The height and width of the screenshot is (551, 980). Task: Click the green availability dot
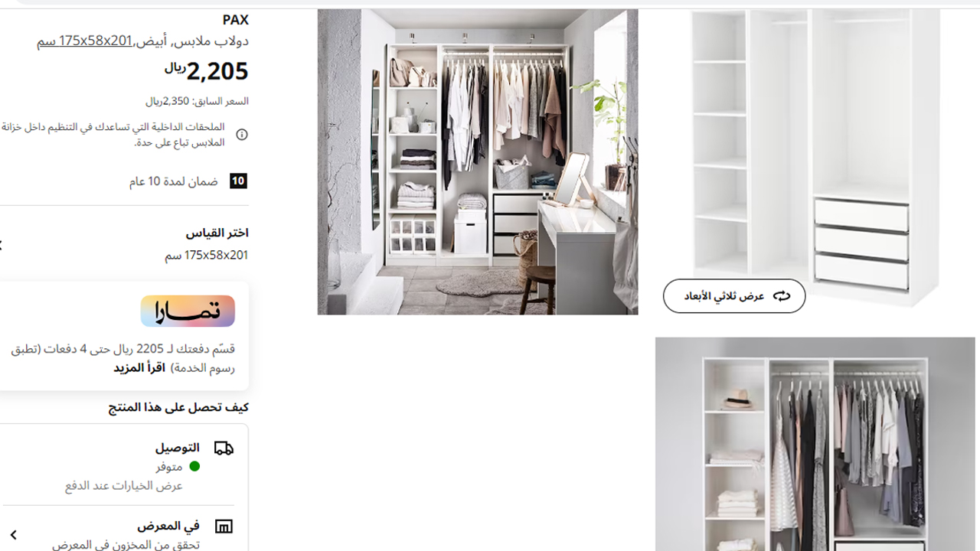(x=194, y=466)
